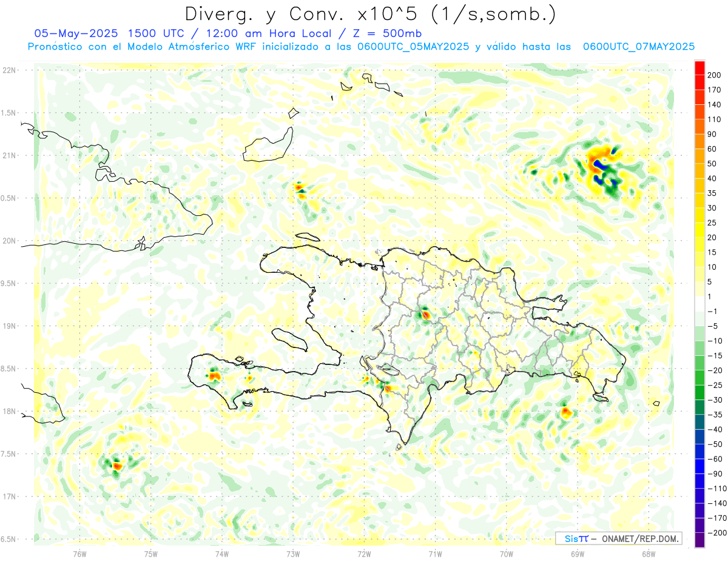The height and width of the screenshot is (562, 728).
Task: Click the "17N" latitude label
Action: click(x=8, y=497)
